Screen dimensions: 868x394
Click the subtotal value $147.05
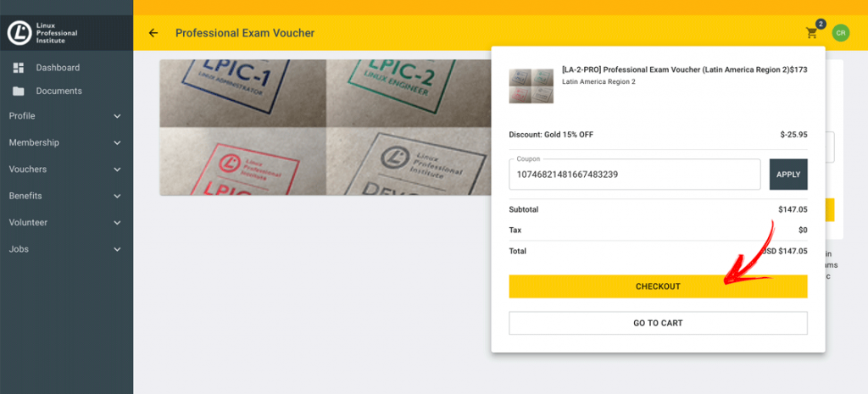[793, 210]
